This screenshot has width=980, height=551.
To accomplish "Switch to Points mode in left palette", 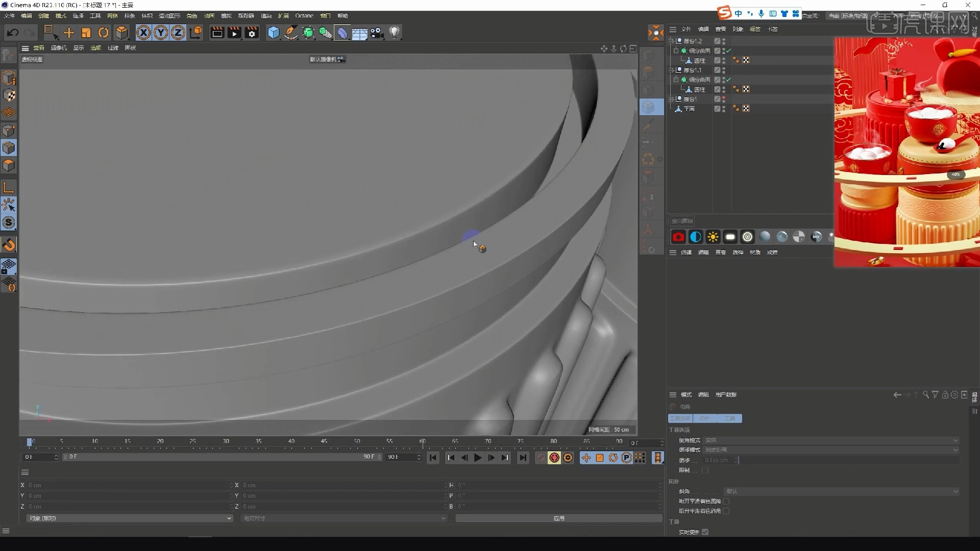I will (x=9, y=130).
